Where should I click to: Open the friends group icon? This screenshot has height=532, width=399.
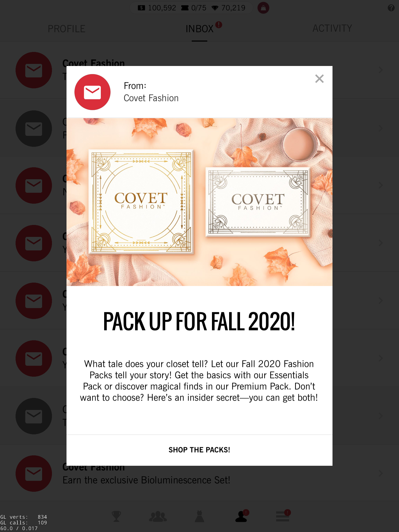(158, 516)
